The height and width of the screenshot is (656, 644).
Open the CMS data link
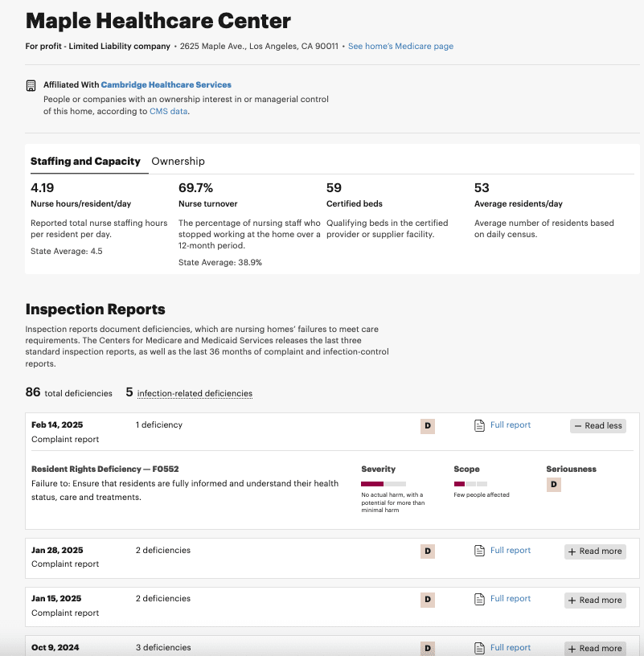168,111
